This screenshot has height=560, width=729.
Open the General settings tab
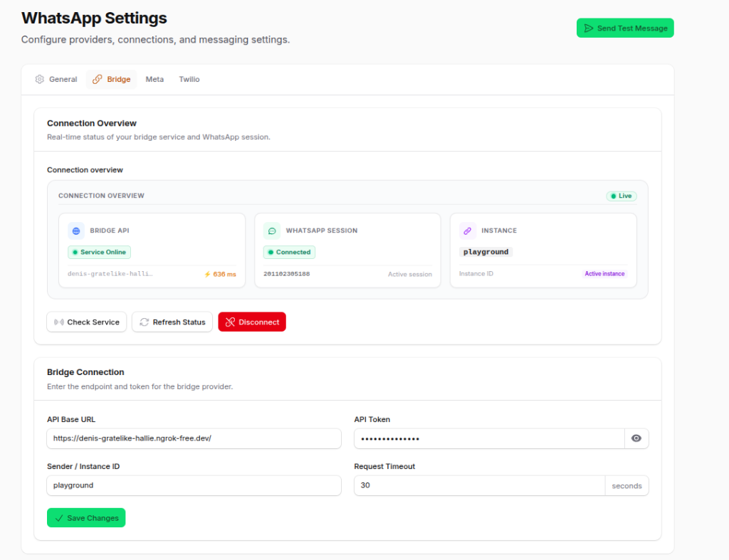56,80
